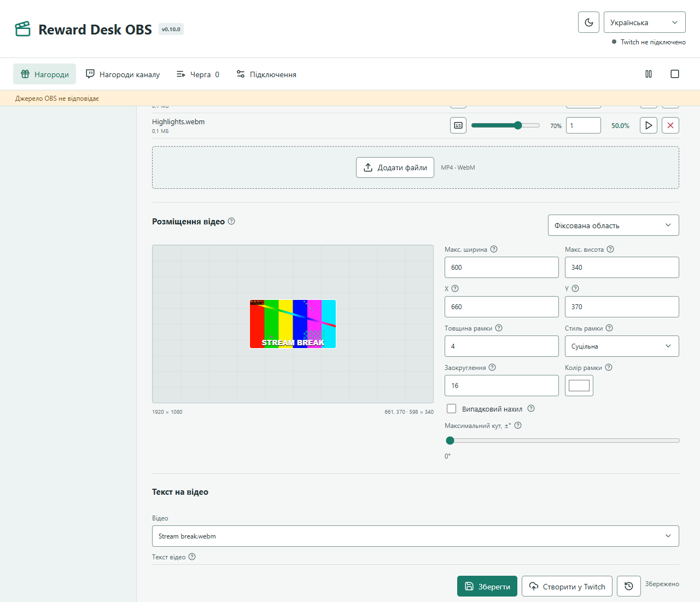Click the Макс. ширина input field
Screen dimensions: 700x602
[x=501, y=268]
